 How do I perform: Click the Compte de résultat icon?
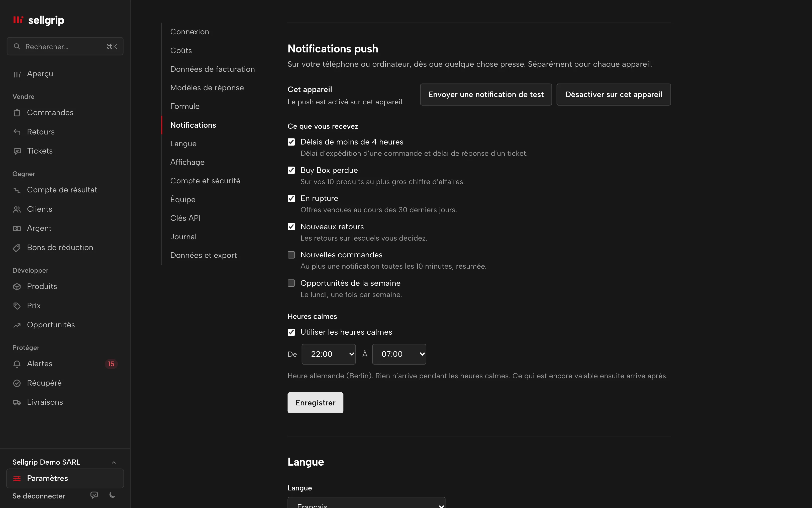[17, 190]
